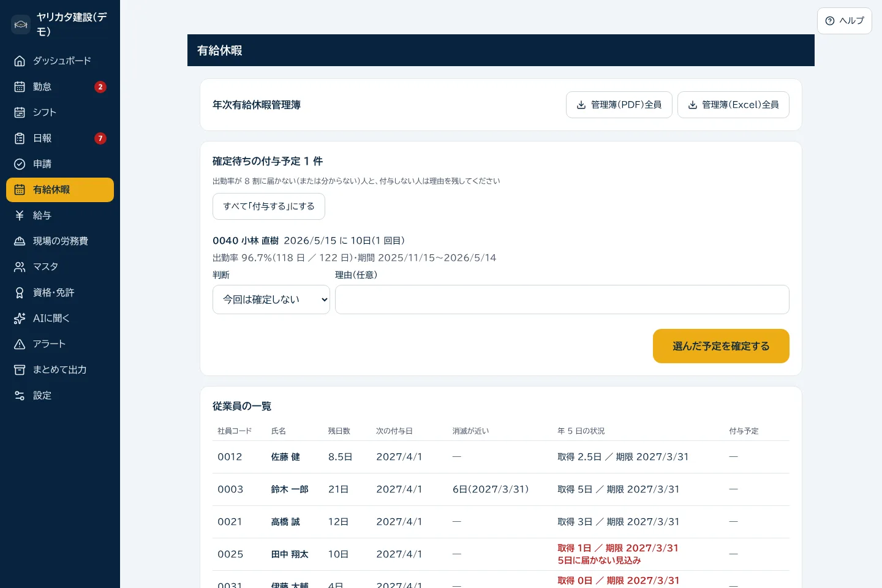Click the help question-mark icon
The image size is (882, 588).
tap(830, 21)
